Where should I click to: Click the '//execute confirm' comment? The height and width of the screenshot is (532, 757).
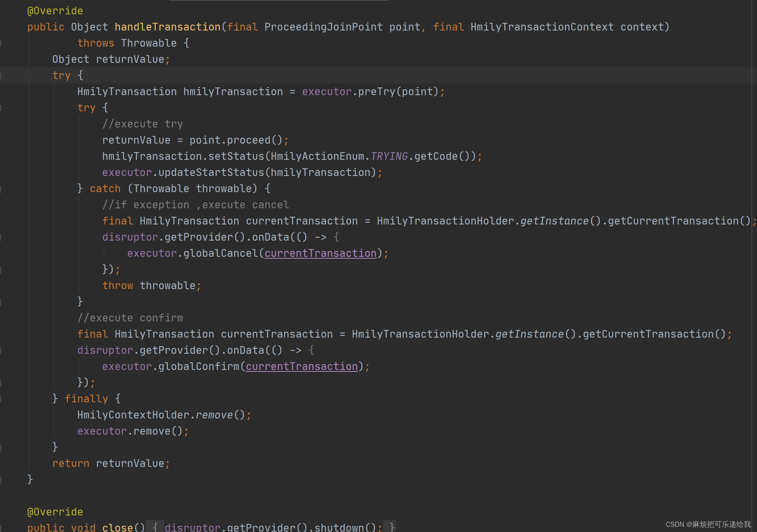pyautogui.click(x=130, y=318)
